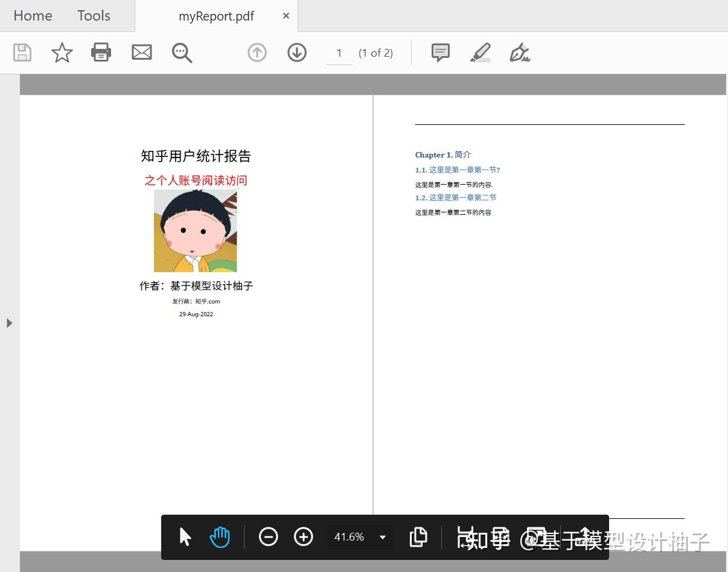
Task: Open the zoom level dropdown arrow
Action: [x=383, y=537]
